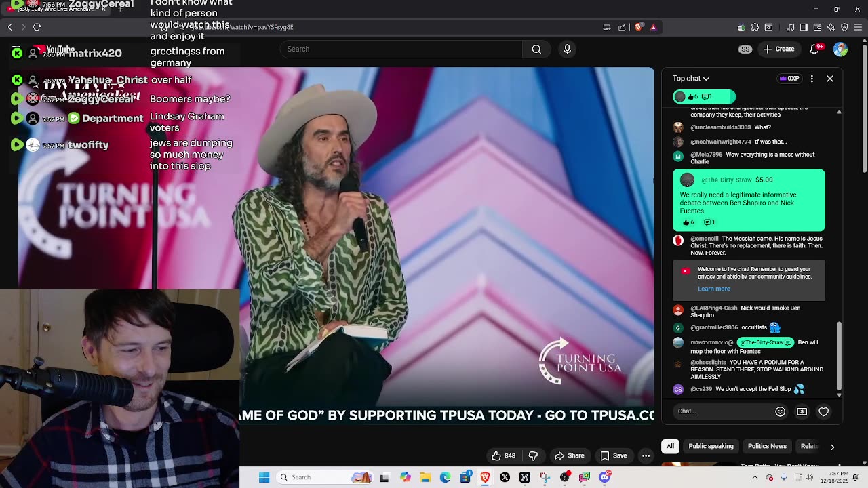Click the @The-Dirty-Straw mention chip
The image size is (868, 488).
click(x=765, y=342)
